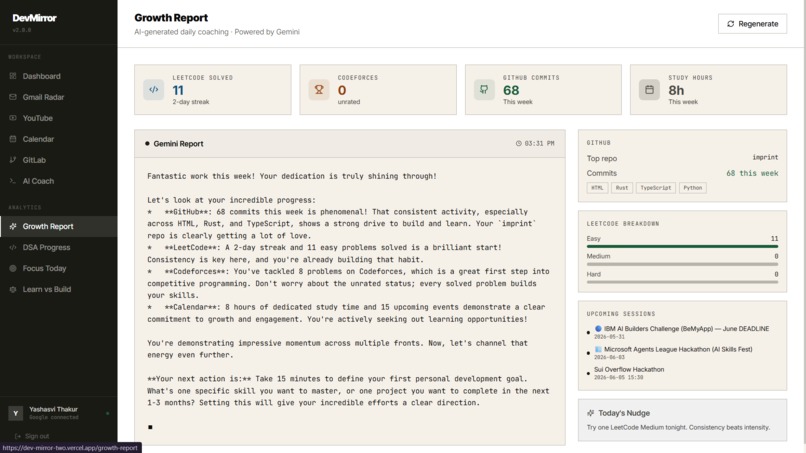Click the Focus Today target icon
This screenshot has width=806, height=453.
tap(13, 268)
